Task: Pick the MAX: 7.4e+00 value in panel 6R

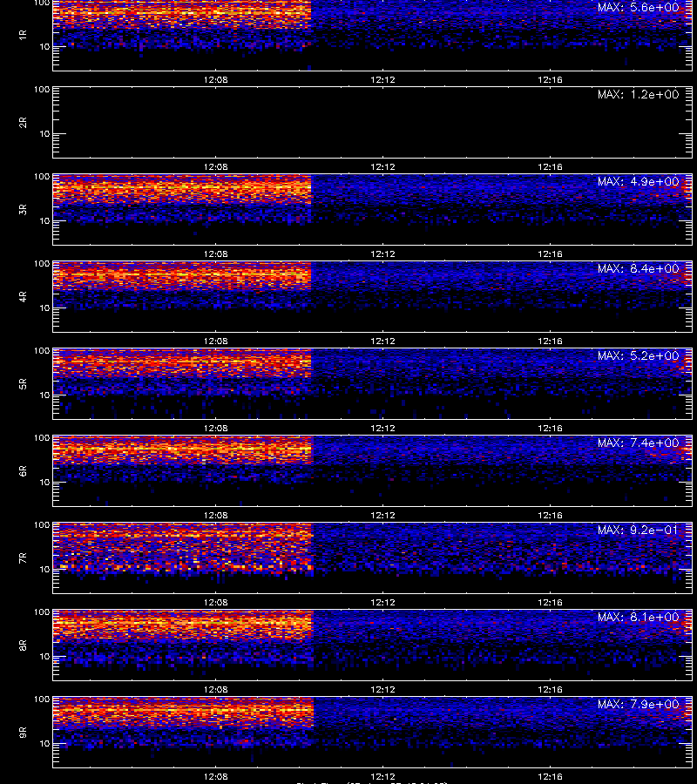Action: [638, 443]
